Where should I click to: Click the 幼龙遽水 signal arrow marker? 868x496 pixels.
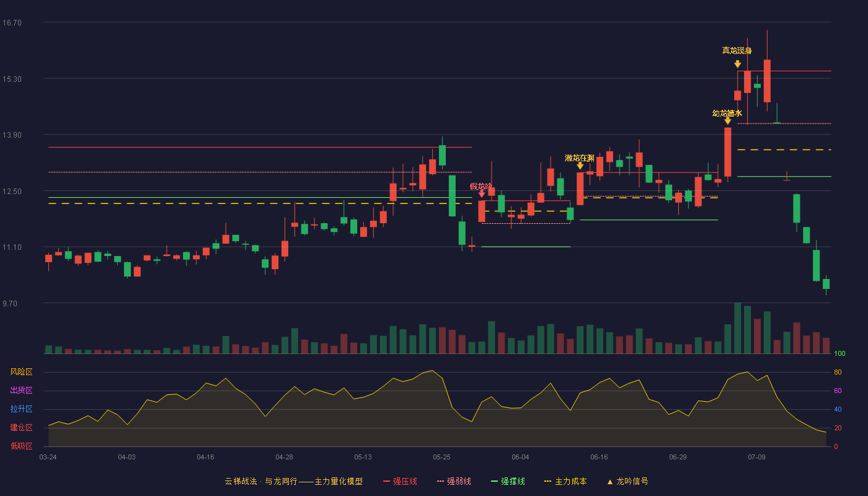727,120
